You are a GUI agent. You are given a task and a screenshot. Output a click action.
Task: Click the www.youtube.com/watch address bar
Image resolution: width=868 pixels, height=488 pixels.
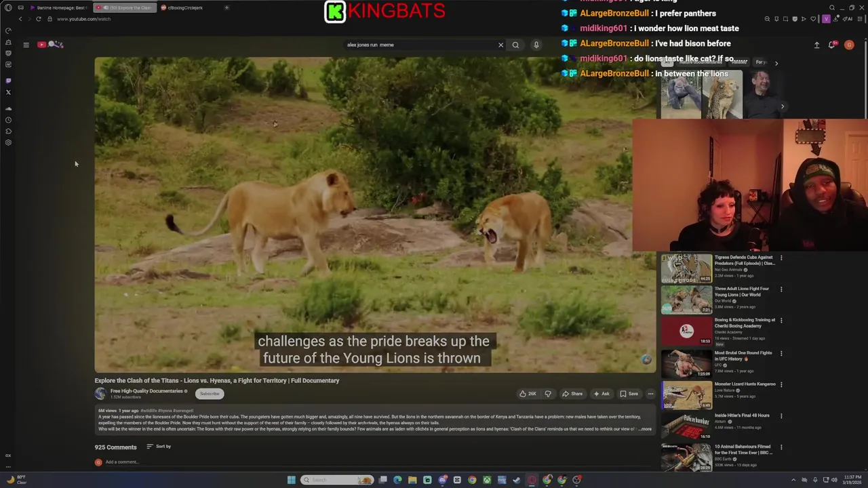tap(84, 19)
